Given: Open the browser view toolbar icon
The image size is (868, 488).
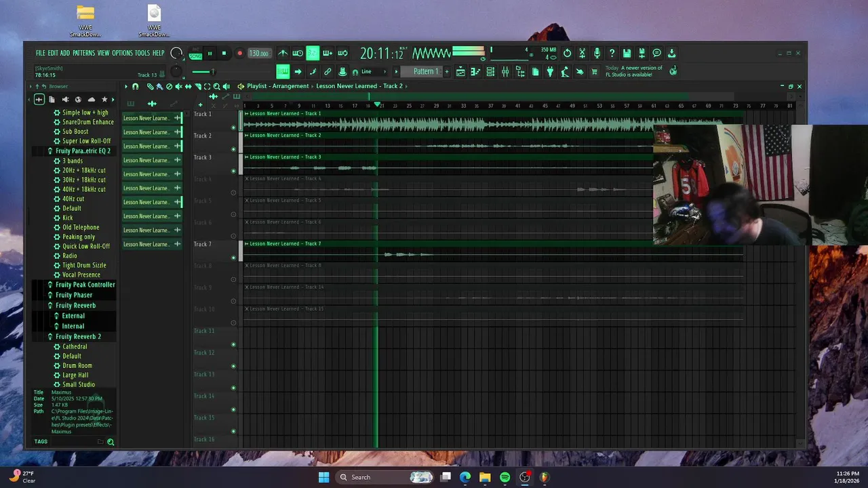Looking at the screenshot, I should coord(520,71).
